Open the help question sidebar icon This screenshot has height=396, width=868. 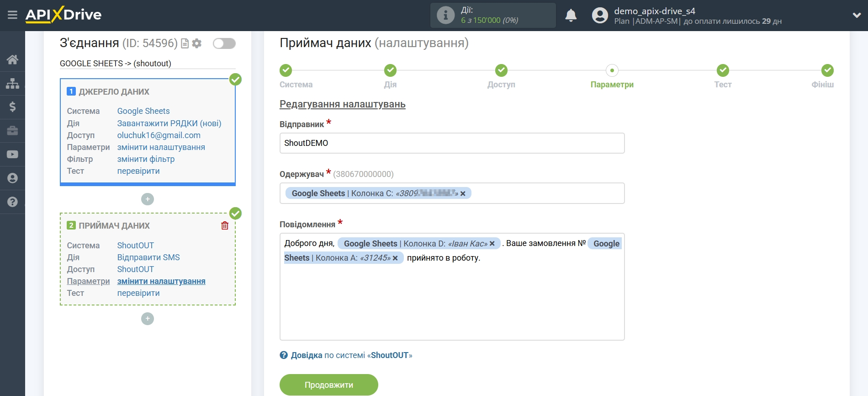(x=12, y=202)
